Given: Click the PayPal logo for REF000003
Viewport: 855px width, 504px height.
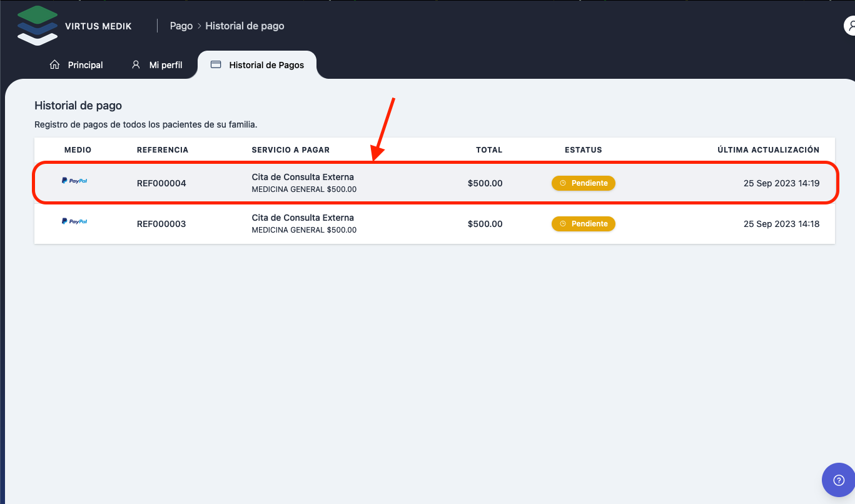Looking at the screenshot, I should [74, 221].
